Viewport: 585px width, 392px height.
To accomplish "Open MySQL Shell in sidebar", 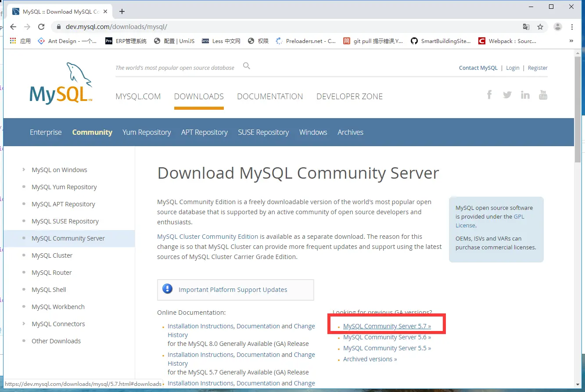I will pyautogui.click(x=49, y=290).
